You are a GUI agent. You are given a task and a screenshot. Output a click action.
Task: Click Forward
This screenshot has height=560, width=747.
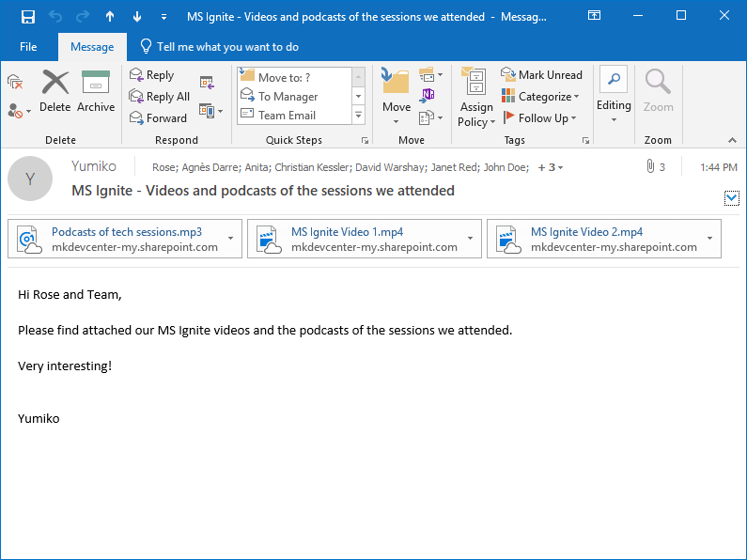pos(158,117)
